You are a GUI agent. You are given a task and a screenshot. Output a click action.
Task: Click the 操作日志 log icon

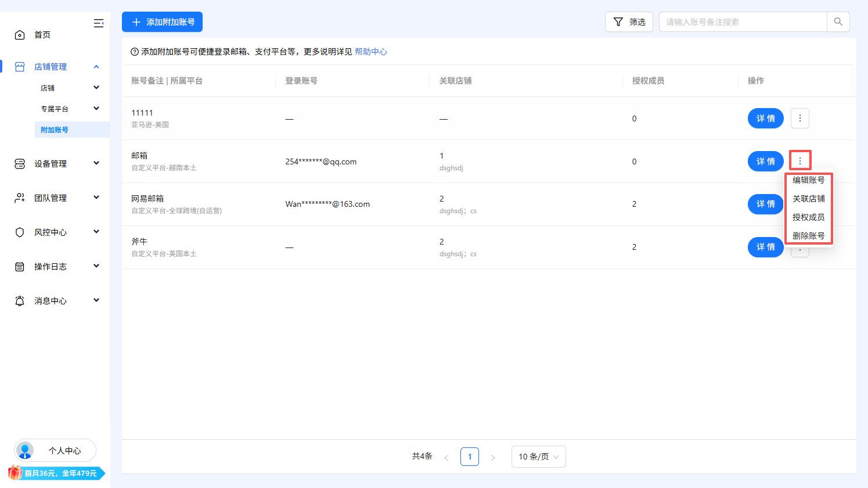point(19,266)
